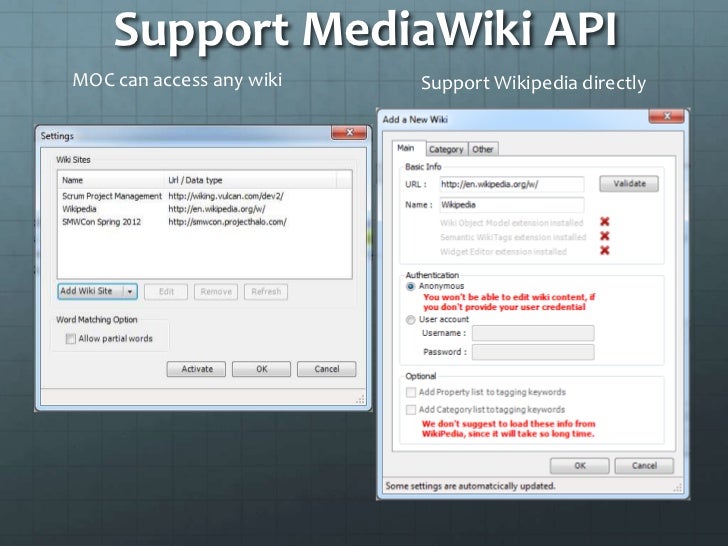Click red X beside Wiki Object Model extension
The image size is (728, 546).
point(604,222)
